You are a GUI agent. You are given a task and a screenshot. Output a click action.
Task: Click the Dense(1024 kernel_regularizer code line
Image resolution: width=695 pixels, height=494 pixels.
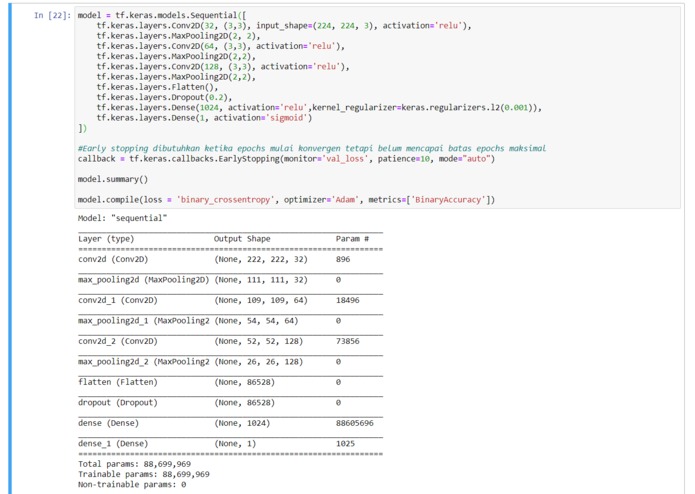[319, 108]
